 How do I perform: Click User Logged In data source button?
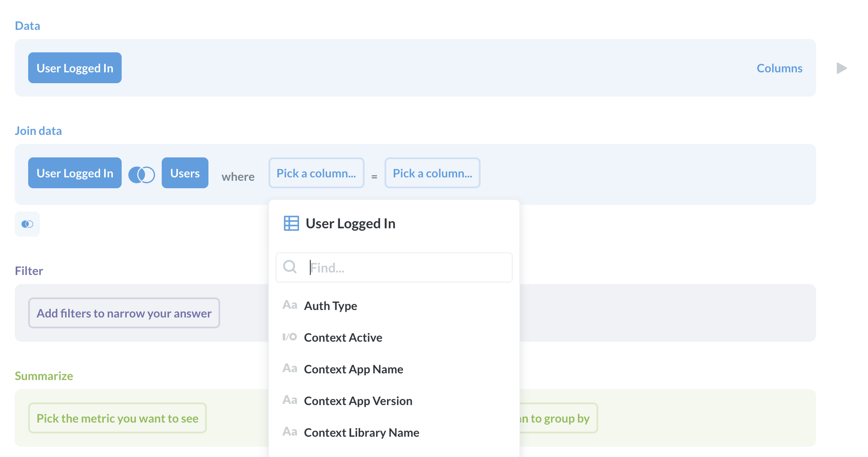(75, 68)
